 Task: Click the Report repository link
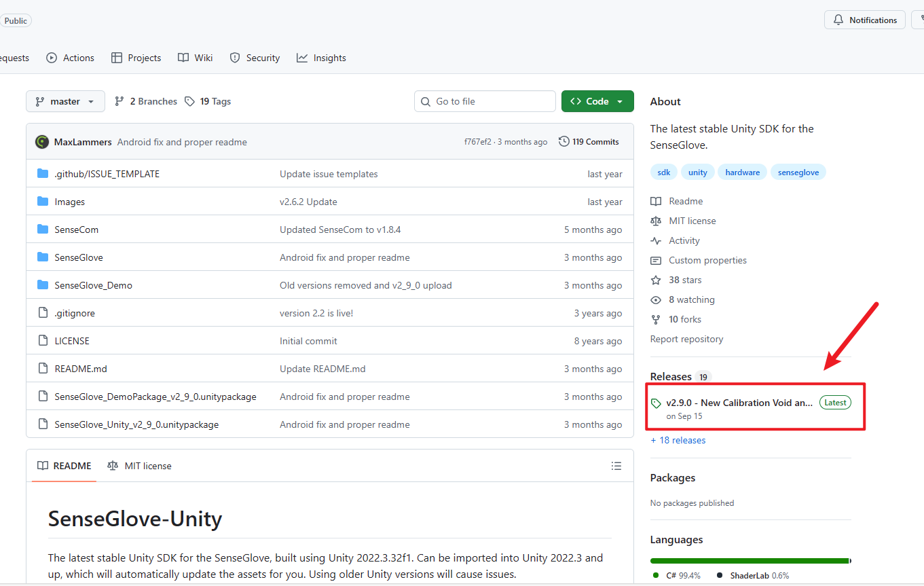point(686,339)
